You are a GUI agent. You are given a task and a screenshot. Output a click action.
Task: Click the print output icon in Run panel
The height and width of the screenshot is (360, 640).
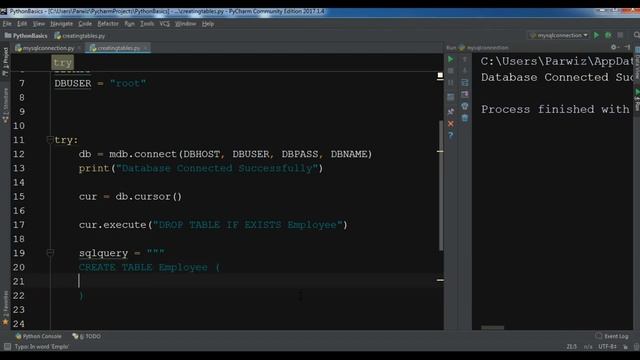pos(464,107)
